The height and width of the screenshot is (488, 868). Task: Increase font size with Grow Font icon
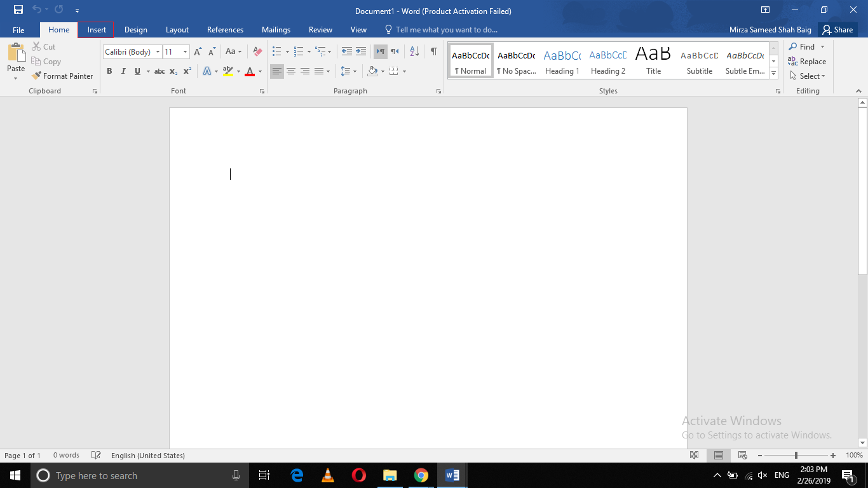198,51
